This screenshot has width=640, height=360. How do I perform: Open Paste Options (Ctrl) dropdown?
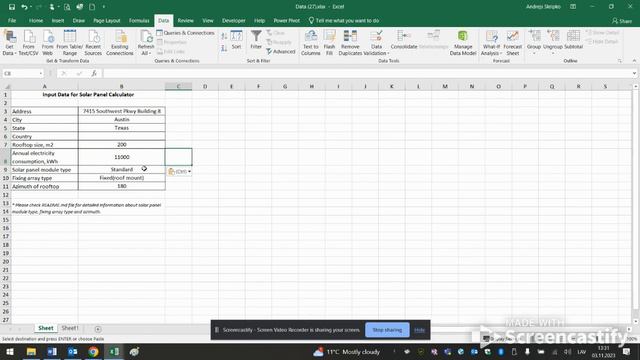pos(179,171)
